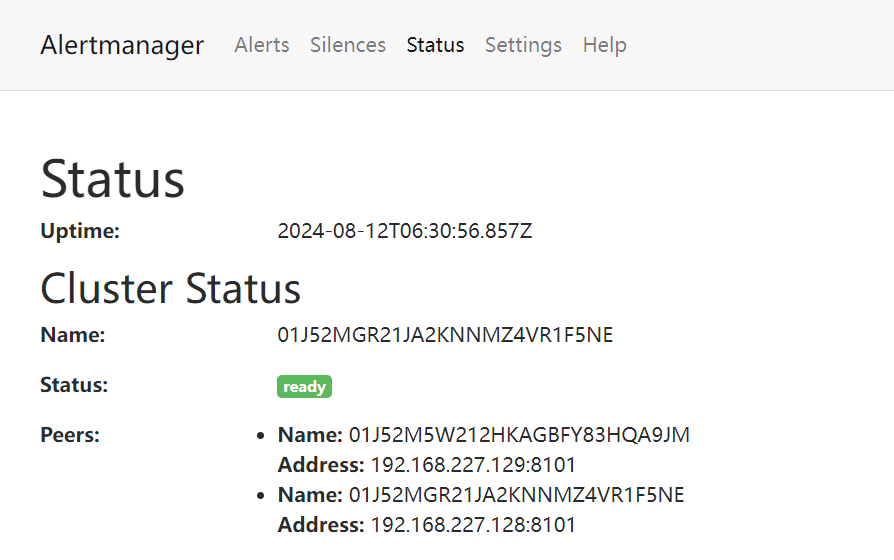Click the Alertmanager brand link

point(122,45)
